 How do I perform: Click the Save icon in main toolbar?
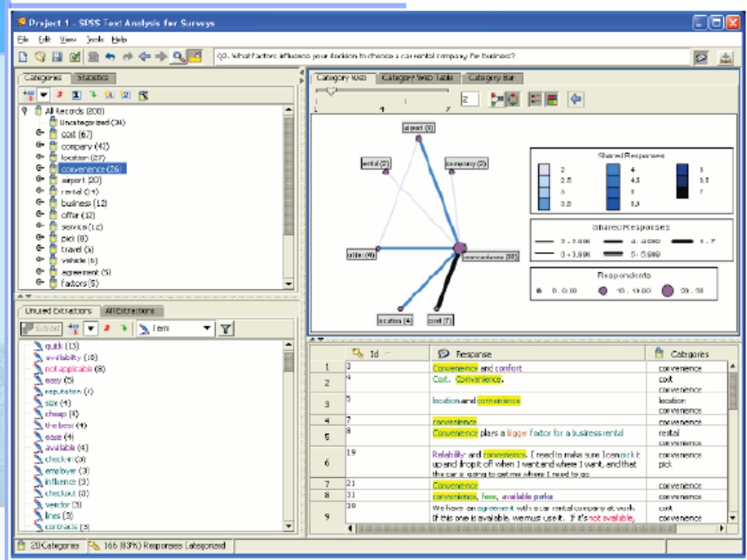[x=57, y=57]
